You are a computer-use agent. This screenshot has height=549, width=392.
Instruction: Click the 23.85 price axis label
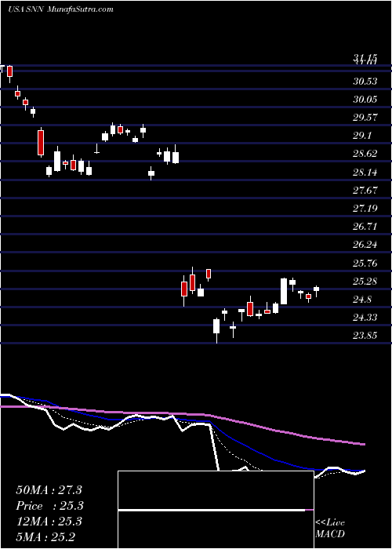tap(365, 336)
